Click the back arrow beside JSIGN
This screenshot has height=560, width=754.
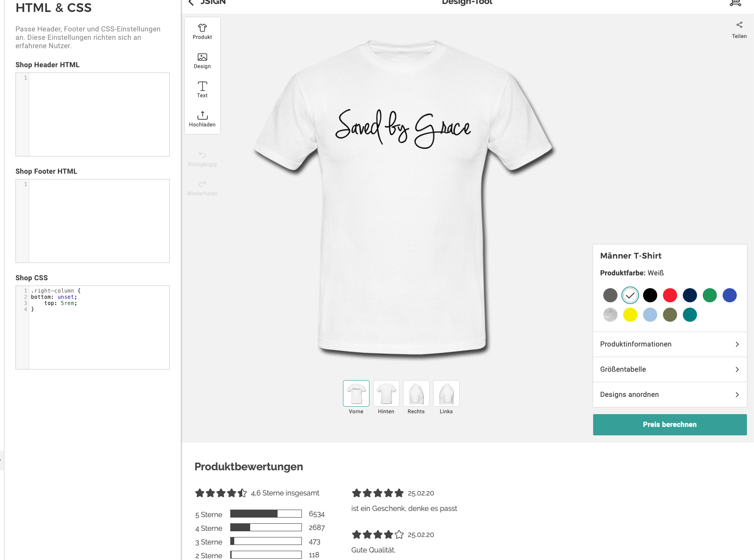[191, 3]
